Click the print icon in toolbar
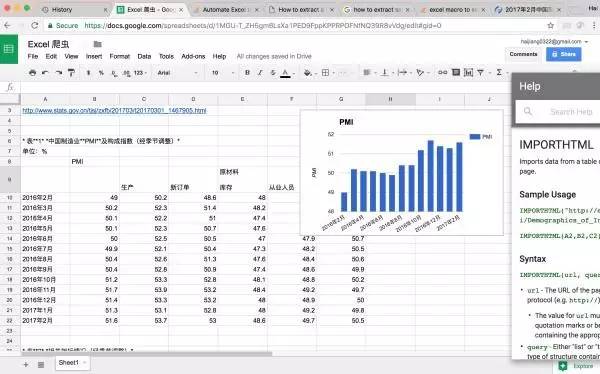The height and width of the screenshot is (374, 600). (x=33, y=73)
